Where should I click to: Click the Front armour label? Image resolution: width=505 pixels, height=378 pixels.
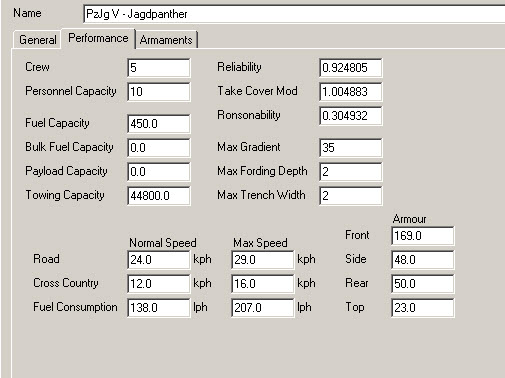(357, 235)
